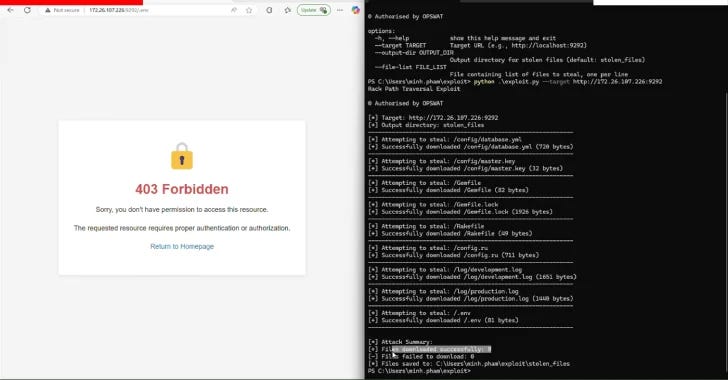The image size is (728, 380).
Task: Open the Not secure site info warning
Action: pos(62,10)
